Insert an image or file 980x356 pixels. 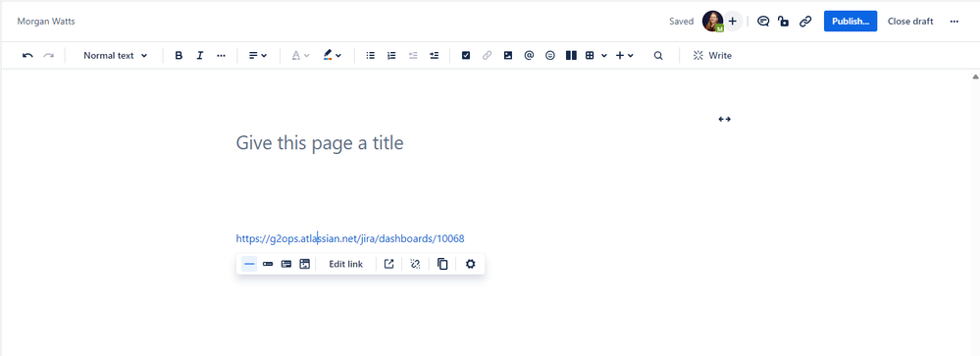(508, 56)
